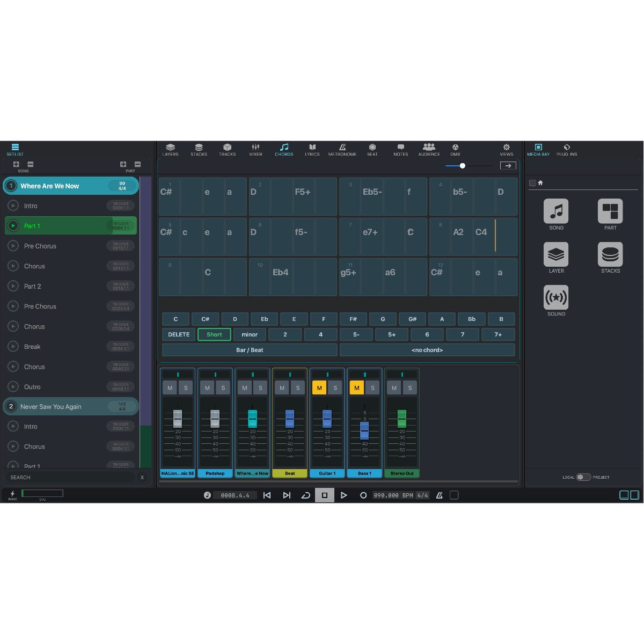Open the Audience view
Screen dimensions: 644x644
tap(429, 150)
